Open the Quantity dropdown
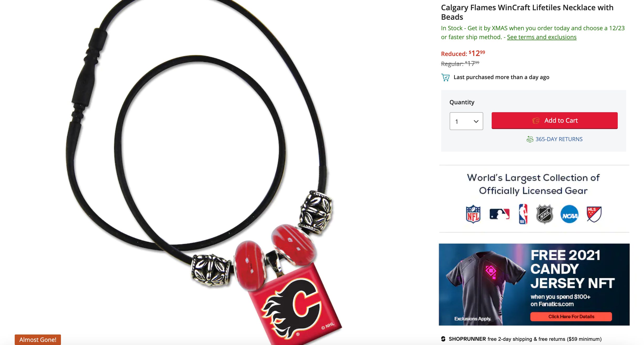 (466, 121)
